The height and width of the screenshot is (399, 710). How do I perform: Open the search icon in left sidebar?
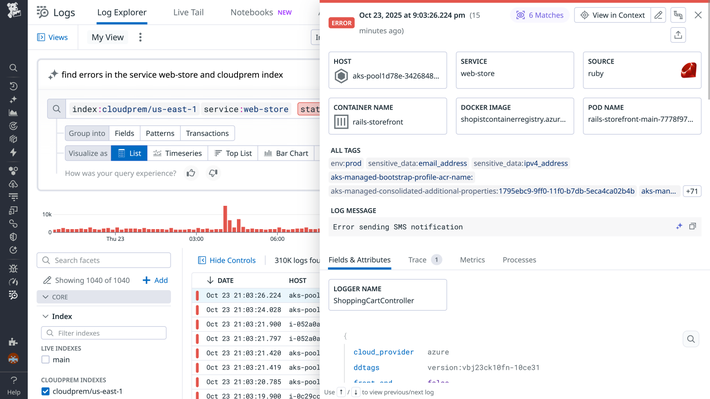(x=13, y=68)
